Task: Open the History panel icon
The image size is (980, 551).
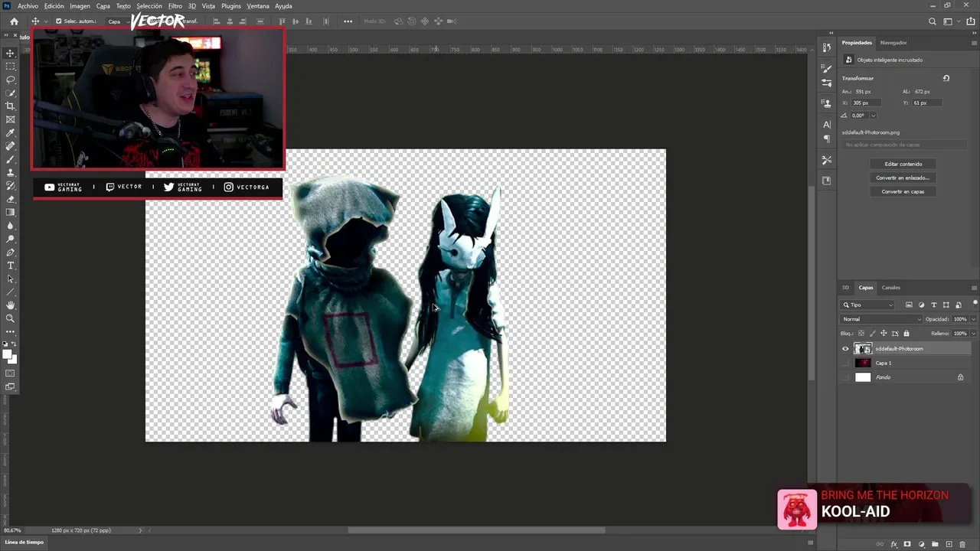Action: point(826,47)
